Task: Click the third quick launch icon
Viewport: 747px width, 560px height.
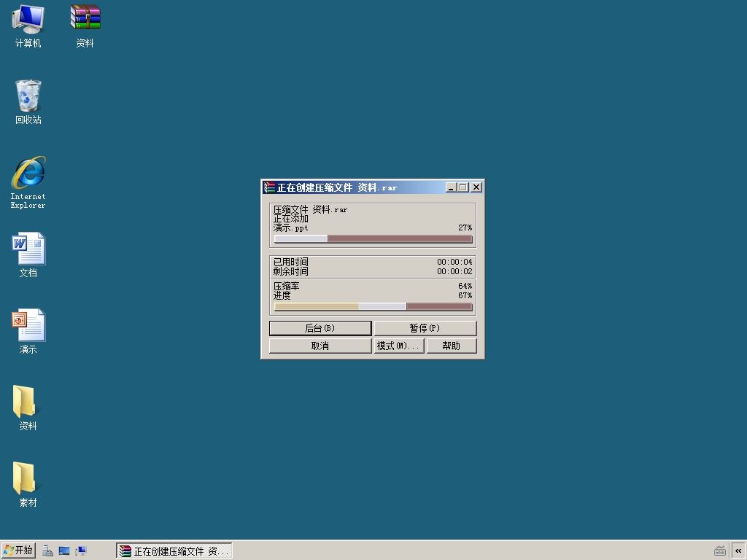Action: click(x=80, y=551)
